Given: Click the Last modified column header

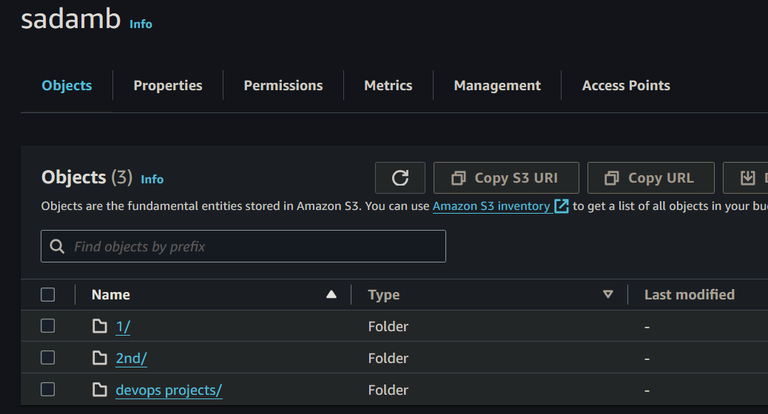Looking at the screenshot, I should coord(689,294).
